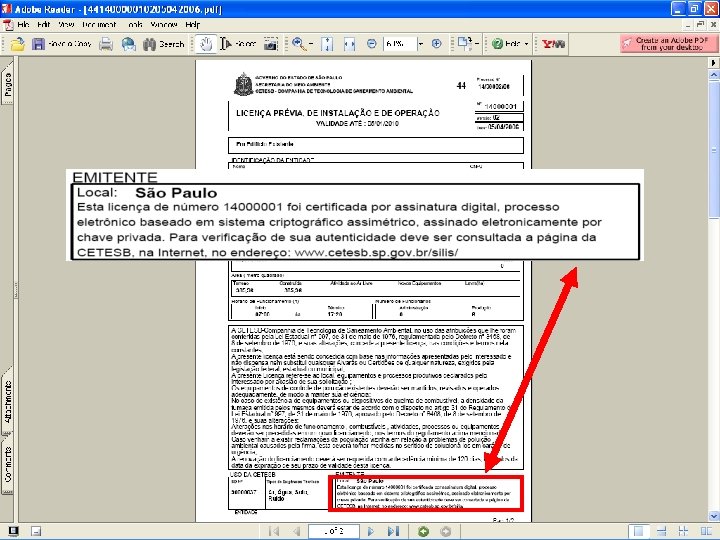This screenshot has height=540, width=720.
Task: Open the View menu
Action: [66, 24]
